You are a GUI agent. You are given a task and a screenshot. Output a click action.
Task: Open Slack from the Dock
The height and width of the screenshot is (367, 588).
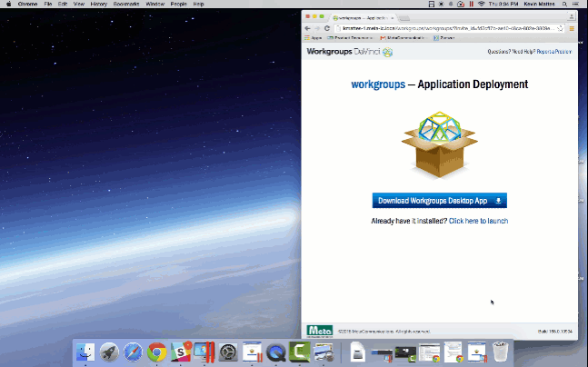pos(181,352)
